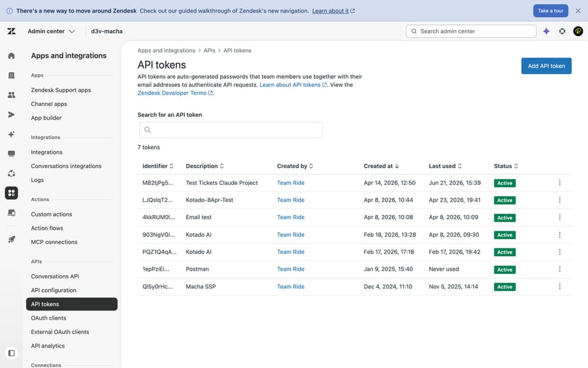The width and height of the screenshot is (588, 368).
Task: Open the Objects and rules icon in sidebar
Action: point(12,173)
